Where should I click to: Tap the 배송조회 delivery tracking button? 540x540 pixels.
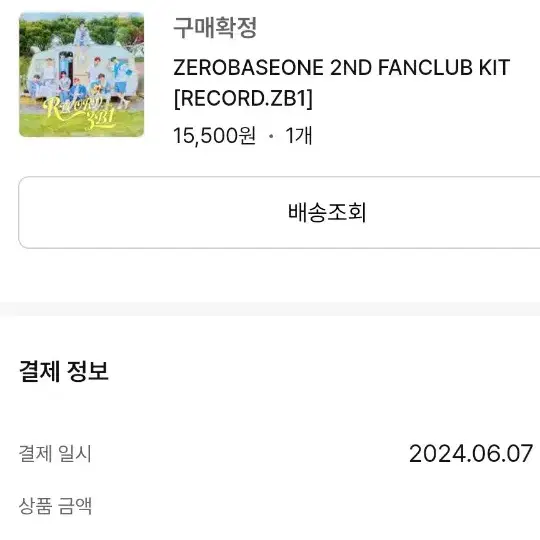click(279, 212)
